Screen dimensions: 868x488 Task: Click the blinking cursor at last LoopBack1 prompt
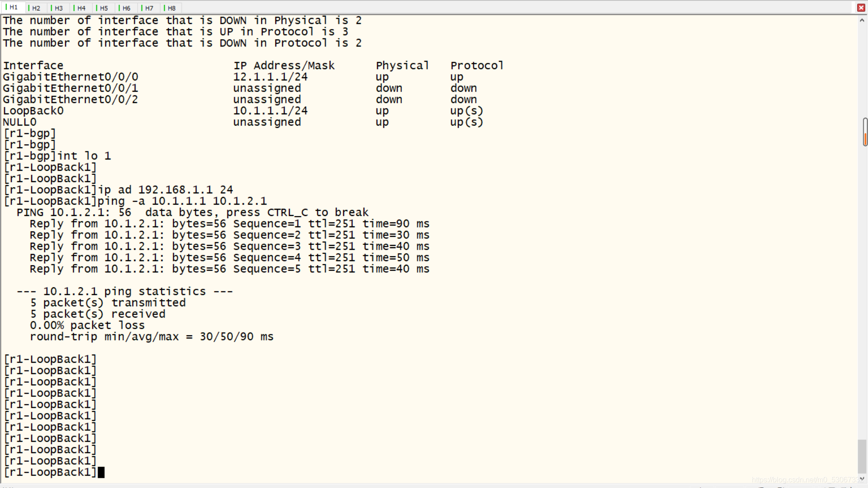click(101, 473)
